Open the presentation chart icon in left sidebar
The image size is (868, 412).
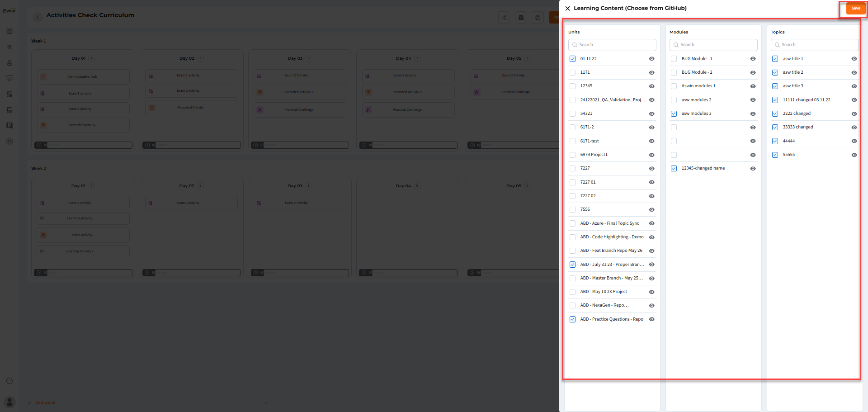[9, 78]
